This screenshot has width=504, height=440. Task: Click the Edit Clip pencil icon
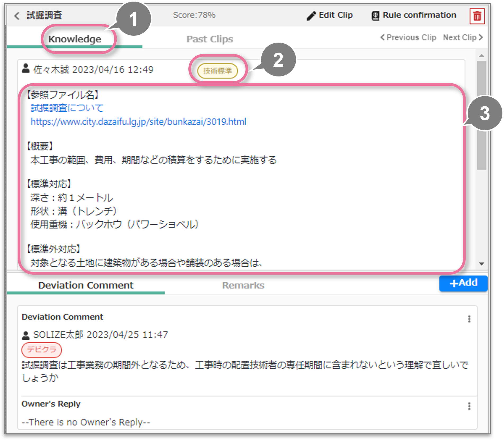coord(311,16)
